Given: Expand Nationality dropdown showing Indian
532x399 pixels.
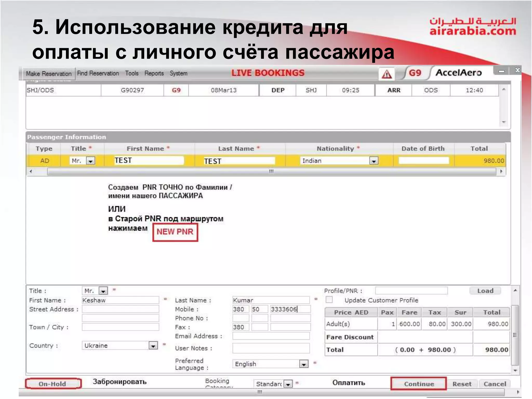Looking at the screenshot, I should [374, 161].
